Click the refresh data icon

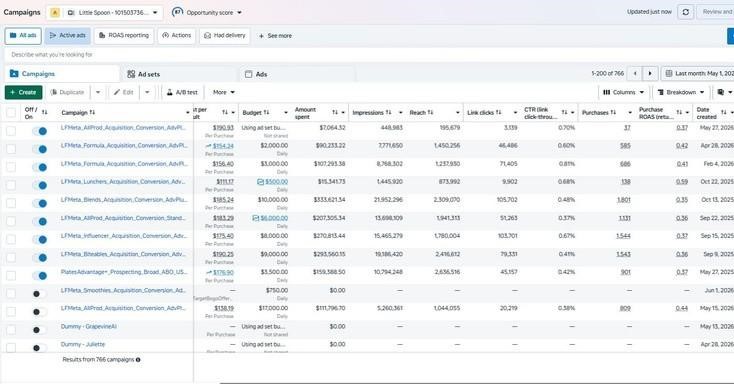tap(685, 12)
